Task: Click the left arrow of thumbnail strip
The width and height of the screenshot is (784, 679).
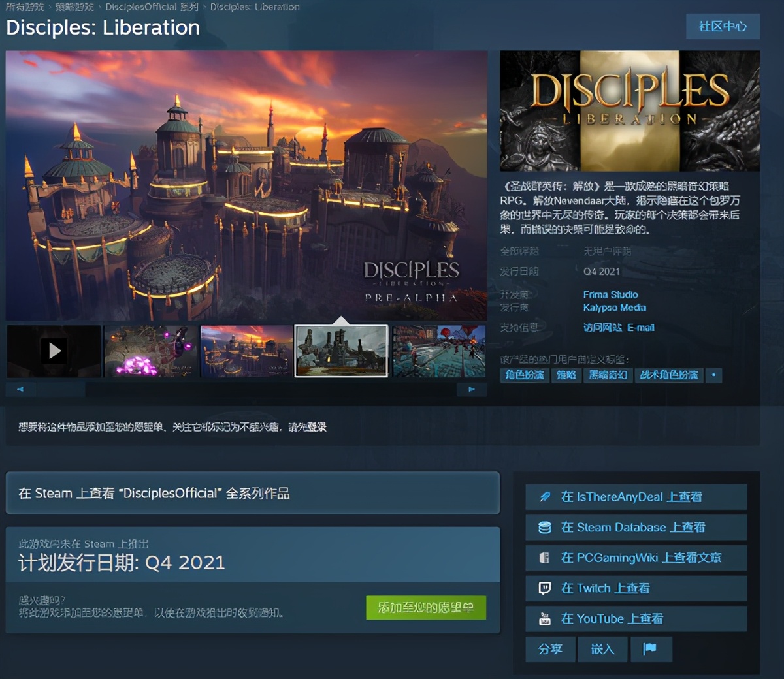Action: coord(20,389)
